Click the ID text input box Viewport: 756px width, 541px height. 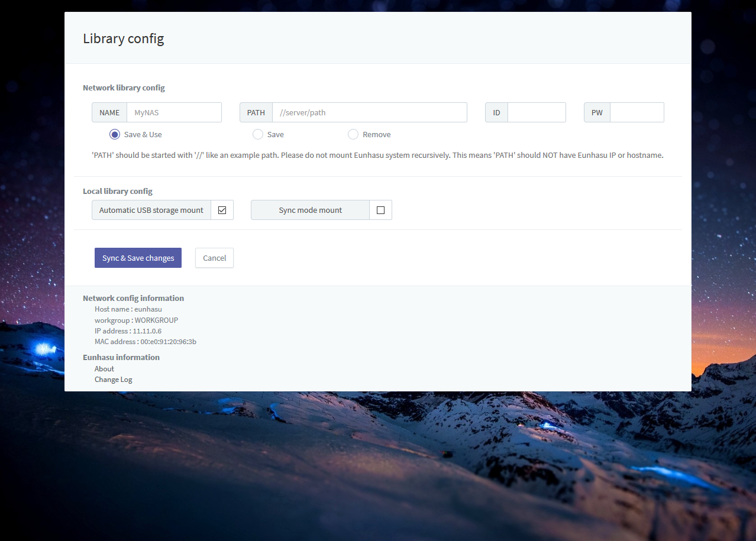tap(536, 112)
